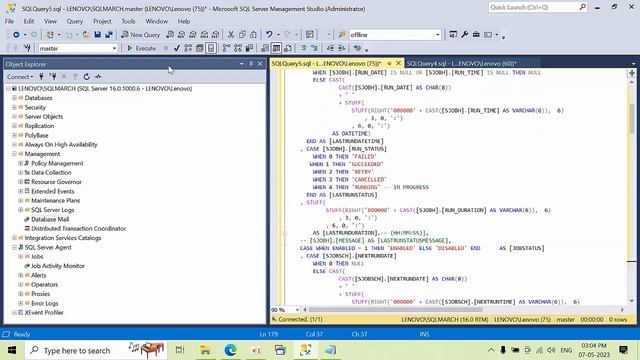
Task: Open the Help menu
Action: click(x=184, y=21)
